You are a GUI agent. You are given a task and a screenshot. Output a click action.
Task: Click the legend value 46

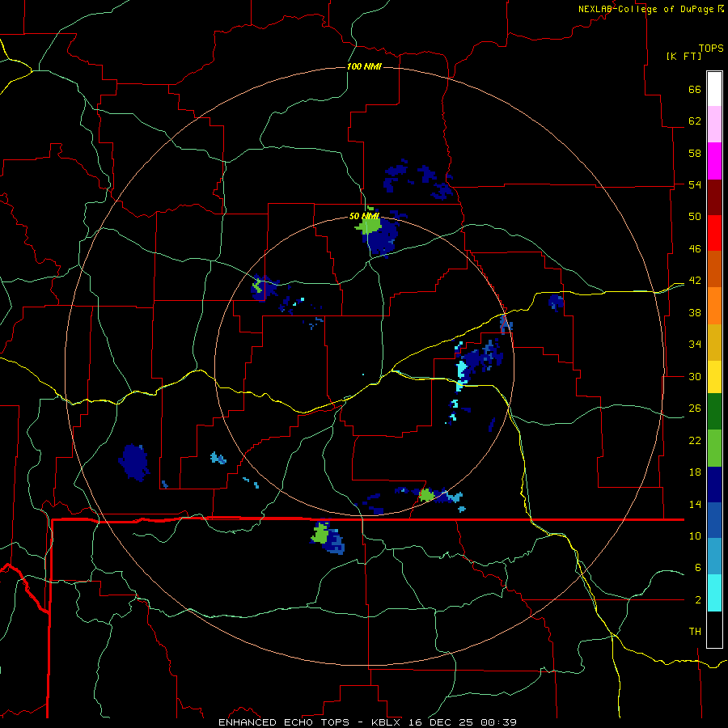click(x=695, y=249)
